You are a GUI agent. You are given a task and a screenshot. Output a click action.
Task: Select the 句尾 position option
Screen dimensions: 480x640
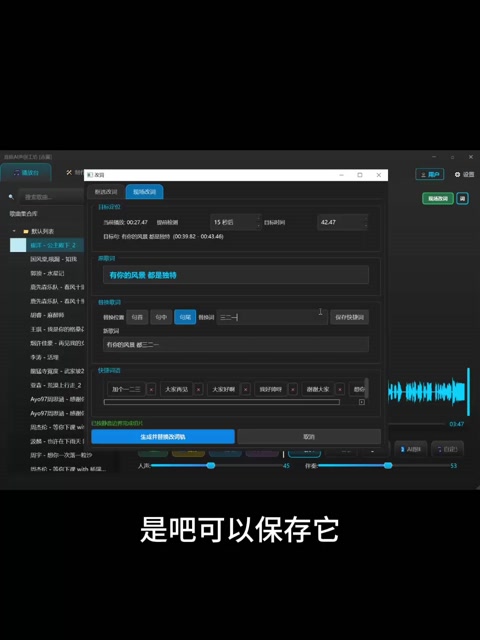(185, 317)
